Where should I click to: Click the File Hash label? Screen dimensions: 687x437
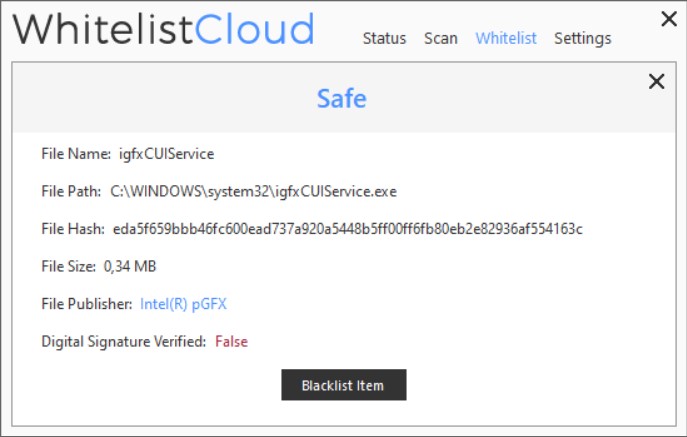[73, 229]
